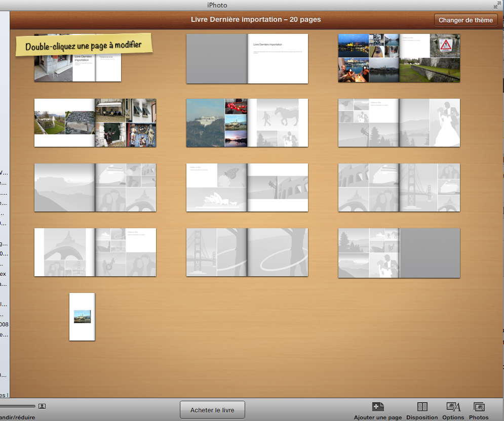Open the Disposition layout panel
Viewport: 504px width, 421px height.
[x=422, y=407]
